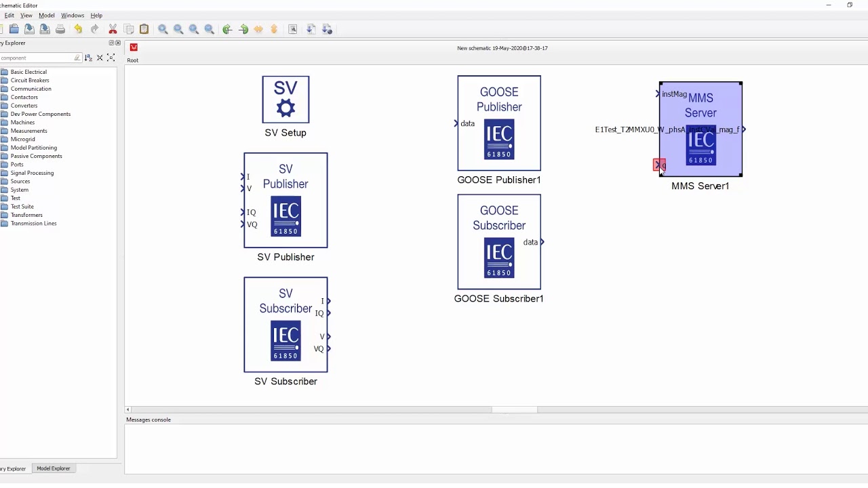
Task: Click the Zoom out magnifier icon
Action: point(178,29)
